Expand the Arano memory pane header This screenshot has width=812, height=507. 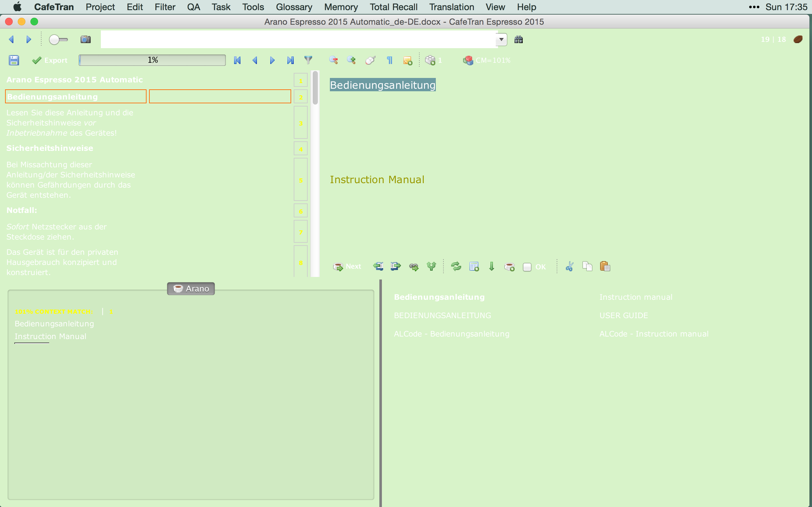click(x=191, y=289)
